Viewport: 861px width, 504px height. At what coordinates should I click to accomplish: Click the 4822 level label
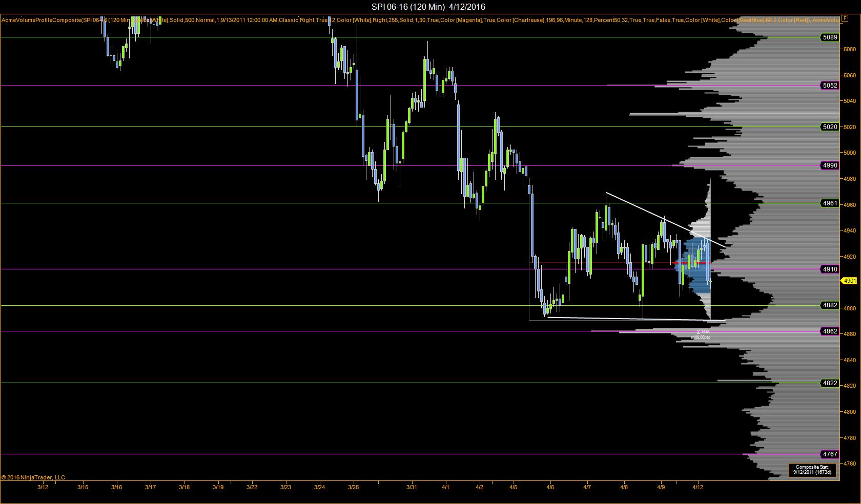click(830, 383)
